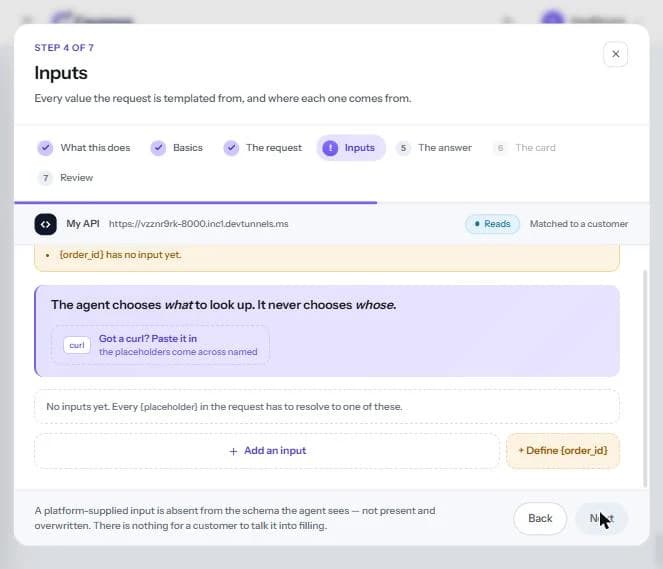Define the {order_id} input
663x569 pixels.
click(563, 451)
